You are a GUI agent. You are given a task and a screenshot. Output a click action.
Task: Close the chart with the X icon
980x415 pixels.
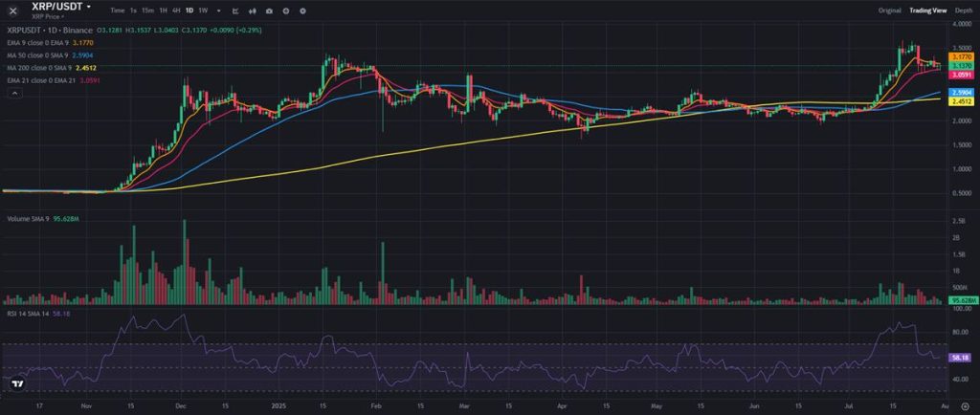(12, 11)
